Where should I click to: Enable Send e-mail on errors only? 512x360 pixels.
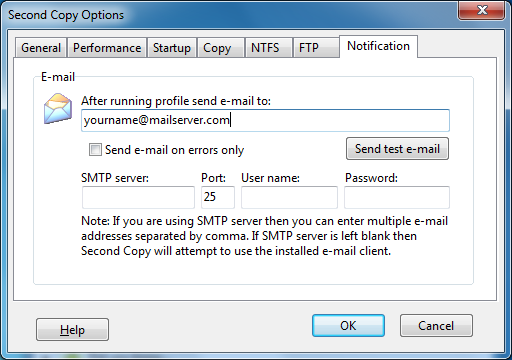coord(95,150)
